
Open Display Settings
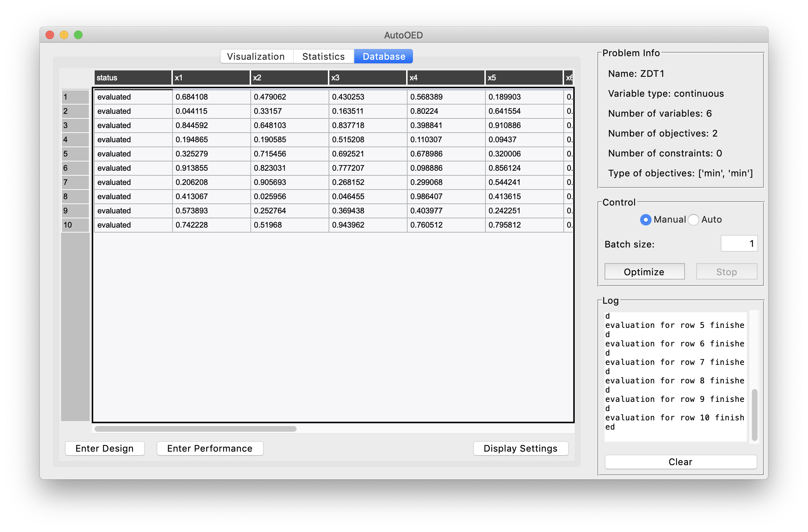pyautogui.click(x=520, y=448)
